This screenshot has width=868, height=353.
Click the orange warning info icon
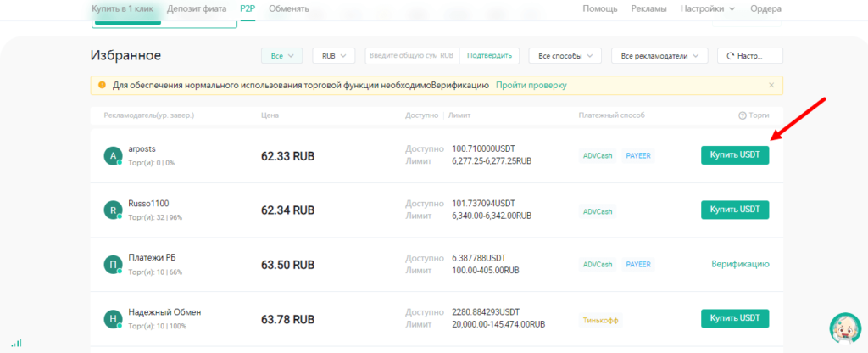[102, 85]
